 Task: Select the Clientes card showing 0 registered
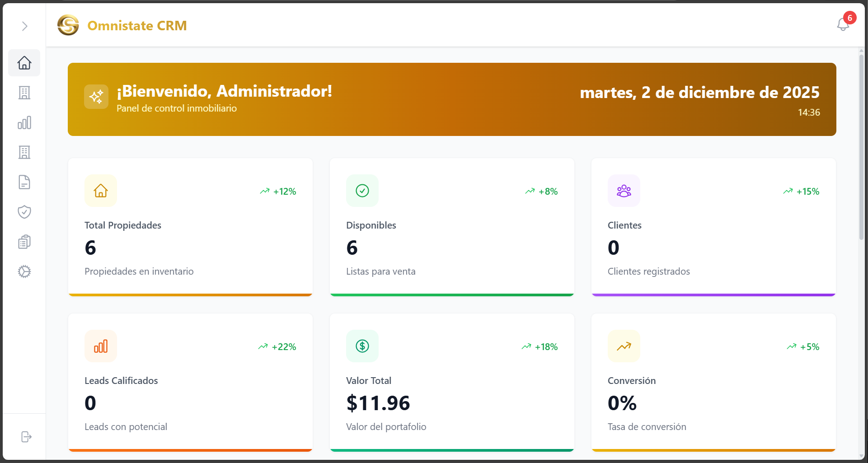point(713,226)
